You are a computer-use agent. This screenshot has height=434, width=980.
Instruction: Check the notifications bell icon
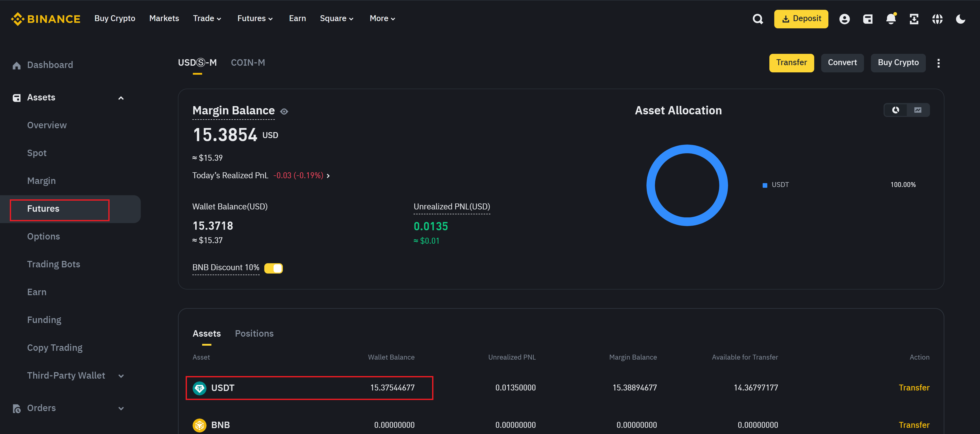tap(891, 19)
